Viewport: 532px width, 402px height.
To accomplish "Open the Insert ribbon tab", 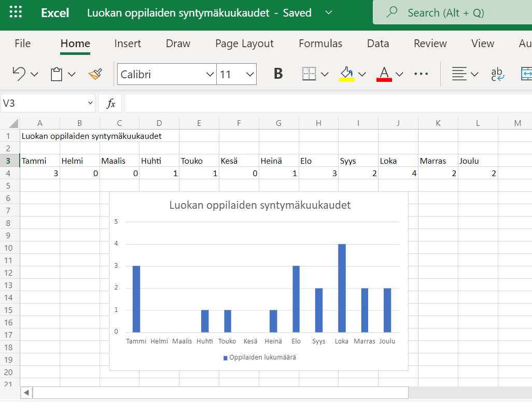I will tap(128, 44).
